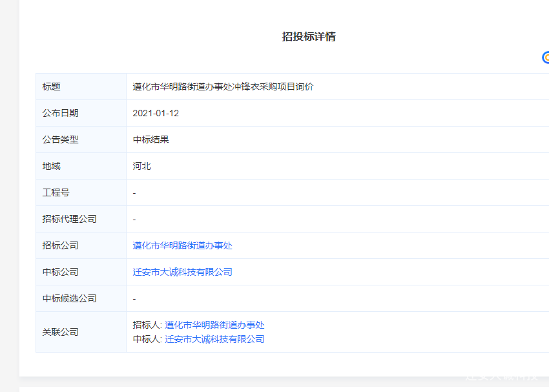Click the 河北 region value
Viewport: 549px width, 392px height.
click(141, 166)
